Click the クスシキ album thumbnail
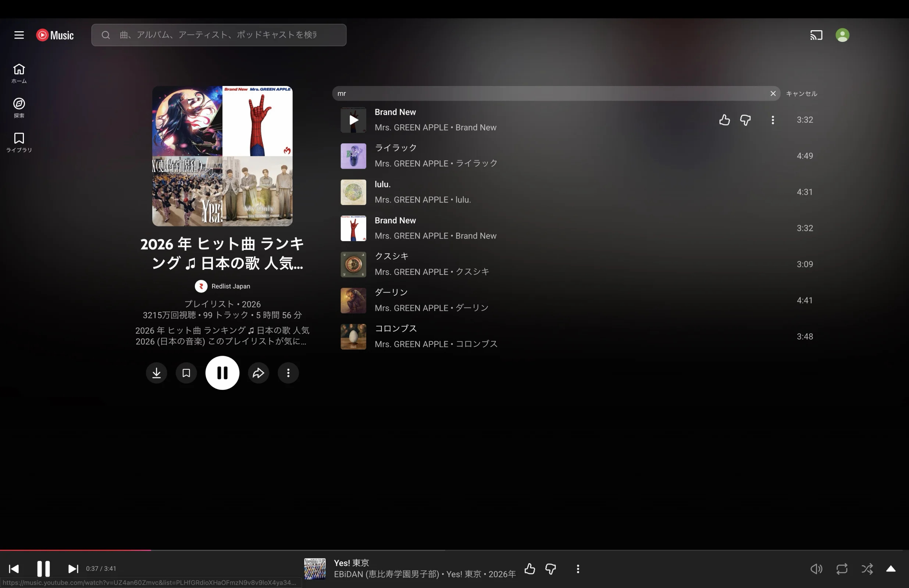The image size is (909, 588). (353, 265)
